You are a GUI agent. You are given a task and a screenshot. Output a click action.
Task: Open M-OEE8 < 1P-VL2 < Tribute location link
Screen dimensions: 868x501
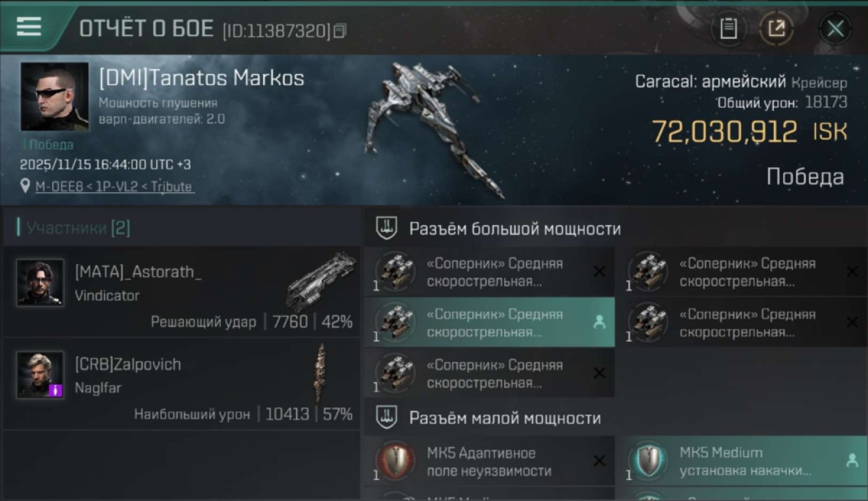click(x=114, y=187)
